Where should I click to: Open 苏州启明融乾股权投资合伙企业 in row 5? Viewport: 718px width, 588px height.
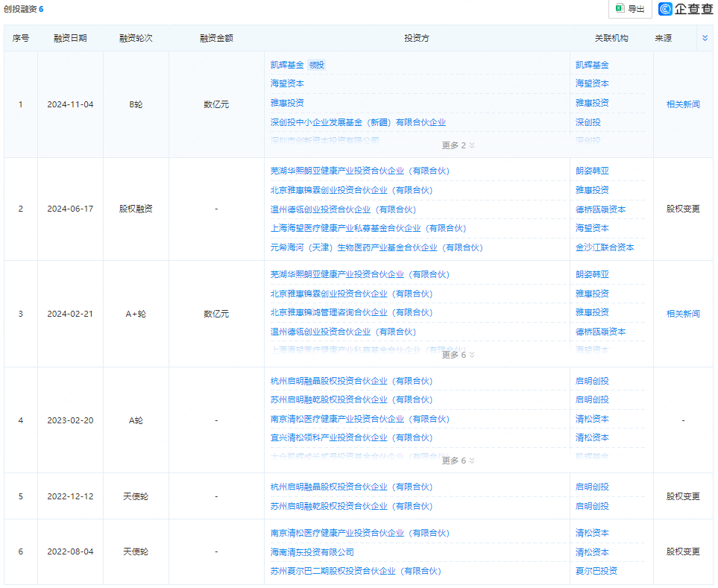(x=352, y=507)
